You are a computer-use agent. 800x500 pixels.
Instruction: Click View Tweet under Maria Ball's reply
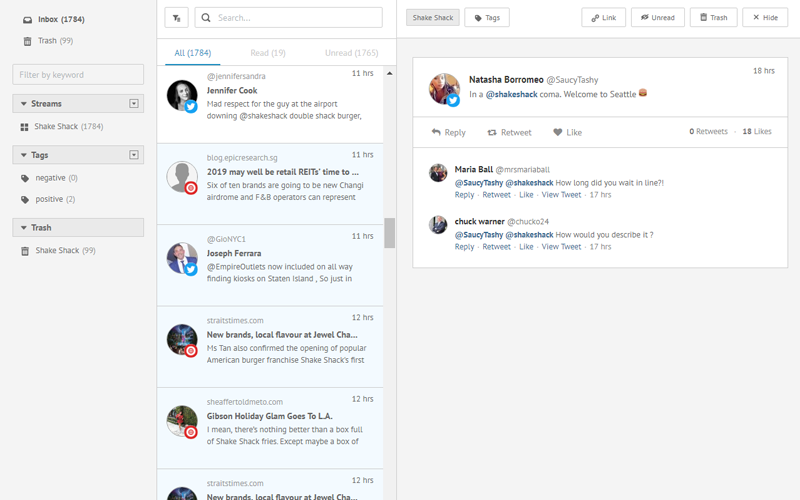561,195
